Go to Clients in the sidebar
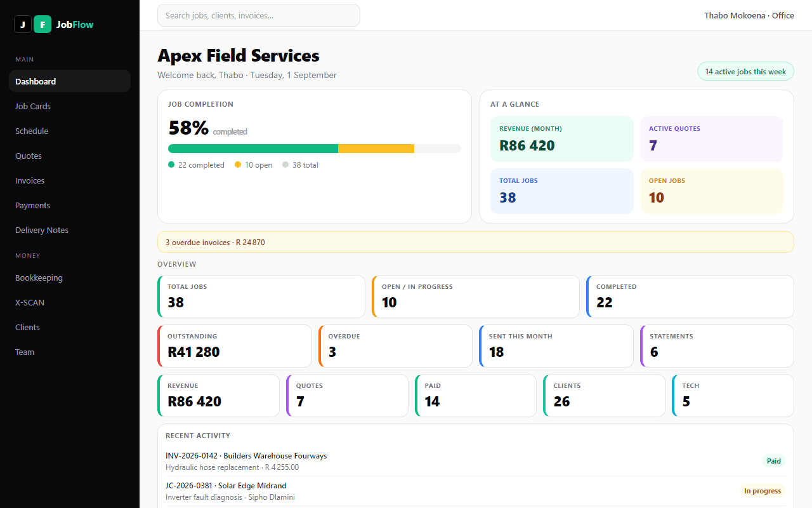This screenshot has height=508, width=812. (70, 327)
